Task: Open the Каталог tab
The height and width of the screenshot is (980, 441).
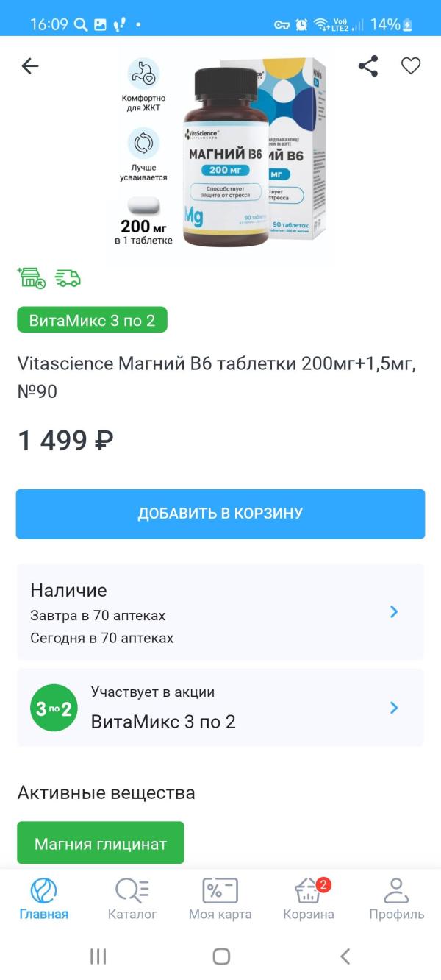Action: (x=132, y=899)
